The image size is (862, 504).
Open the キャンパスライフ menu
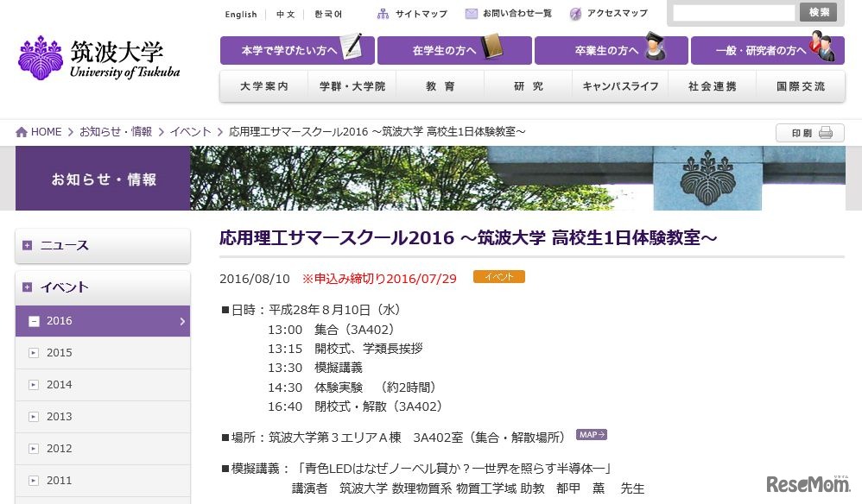pyautogui.click(x=621, y=86)
